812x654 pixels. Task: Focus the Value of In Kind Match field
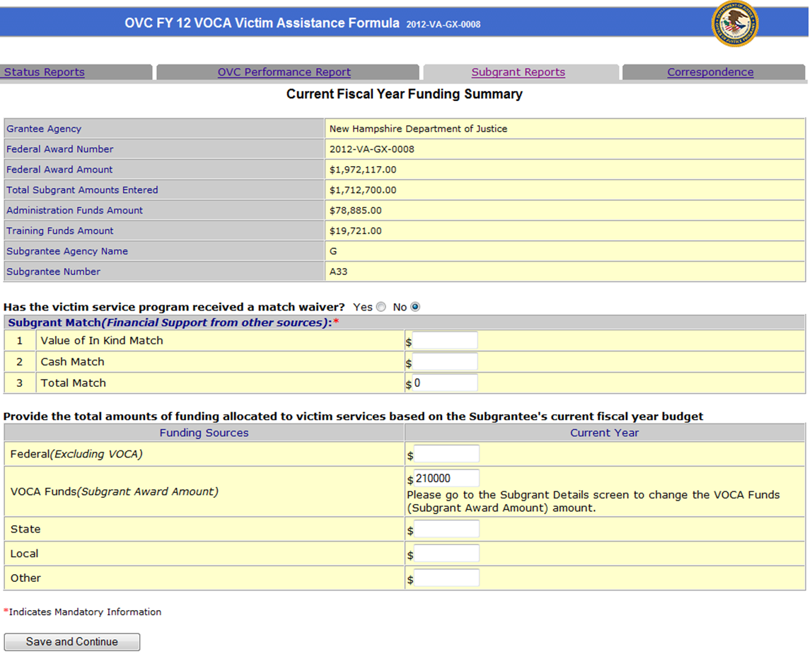445,341
